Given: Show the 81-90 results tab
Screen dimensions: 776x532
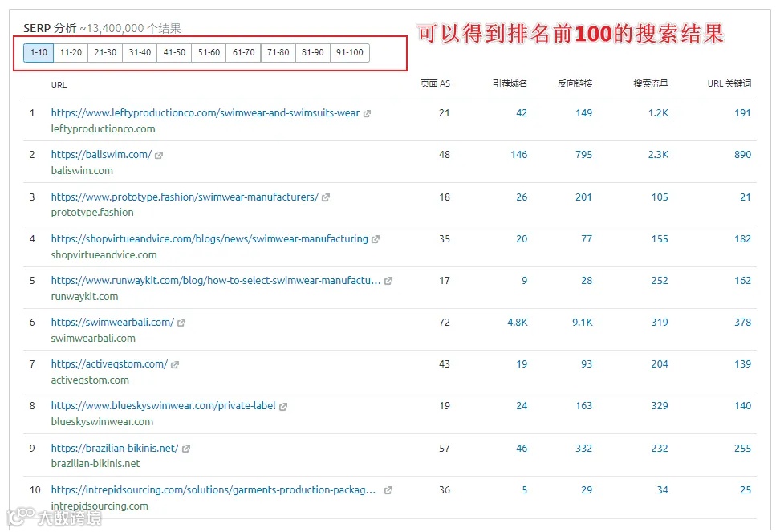Looking at the screenshot, I should coord(313,52).
